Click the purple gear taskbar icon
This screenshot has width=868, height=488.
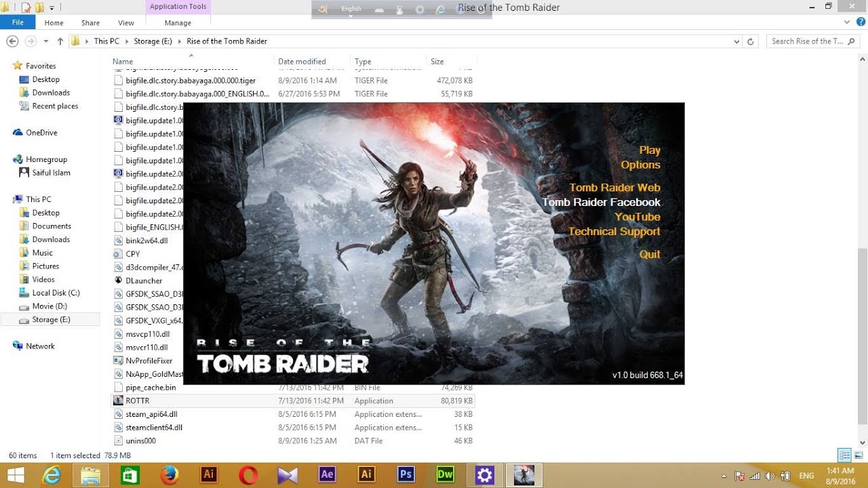point(484,475)
